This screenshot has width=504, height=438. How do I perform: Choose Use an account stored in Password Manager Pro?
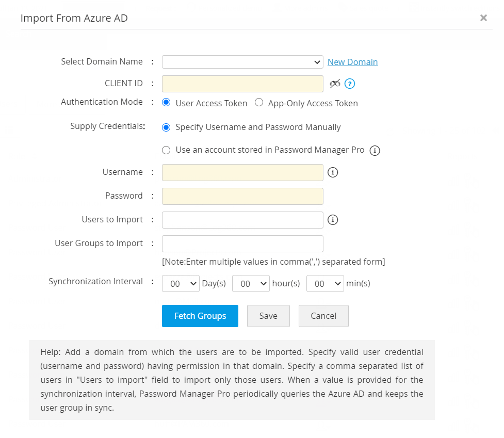point(166,150)
